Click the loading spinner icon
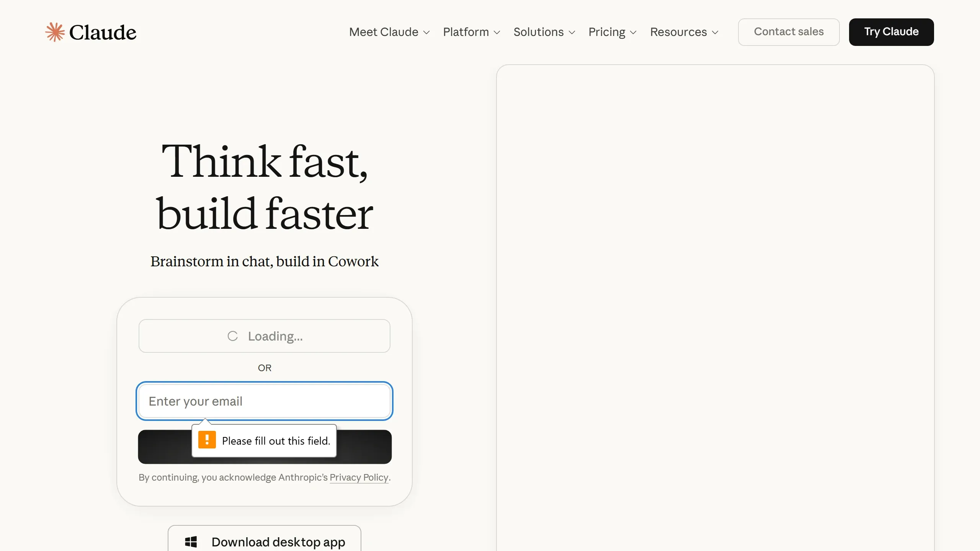 click(233, 336)
